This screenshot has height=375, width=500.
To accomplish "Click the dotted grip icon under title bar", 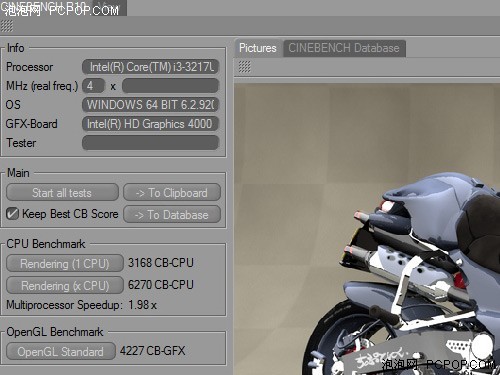I will pos(7,26).
